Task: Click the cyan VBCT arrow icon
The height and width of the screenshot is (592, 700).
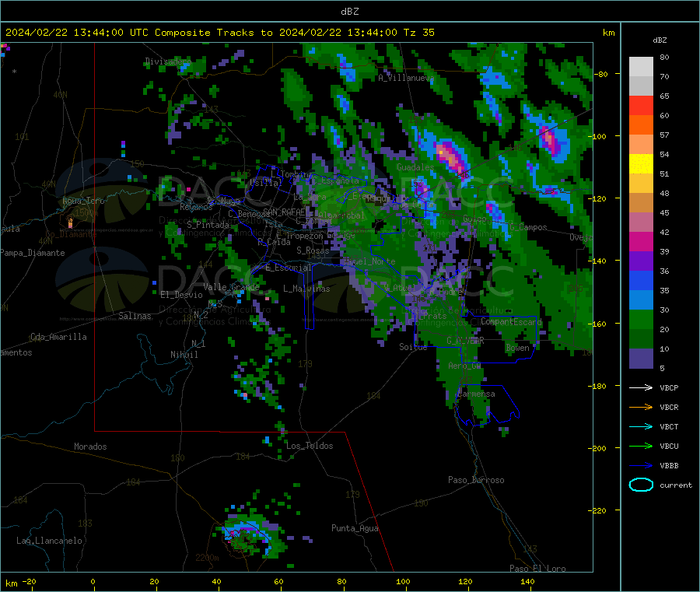Action: (641, 426)
